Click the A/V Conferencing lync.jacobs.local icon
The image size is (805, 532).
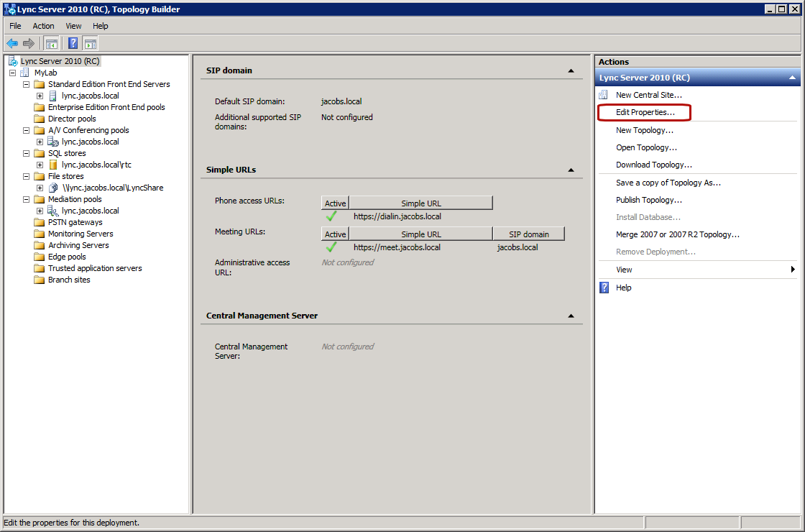[x=53, y=142]
